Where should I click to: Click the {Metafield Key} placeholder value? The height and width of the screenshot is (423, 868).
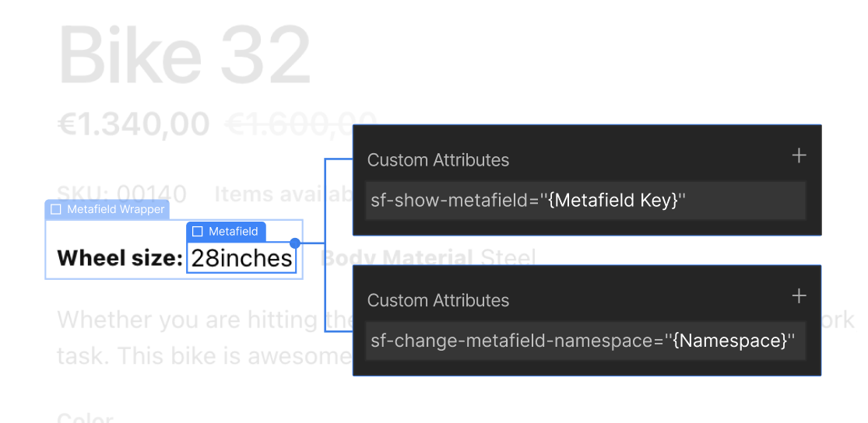click(x=613, y=200)
